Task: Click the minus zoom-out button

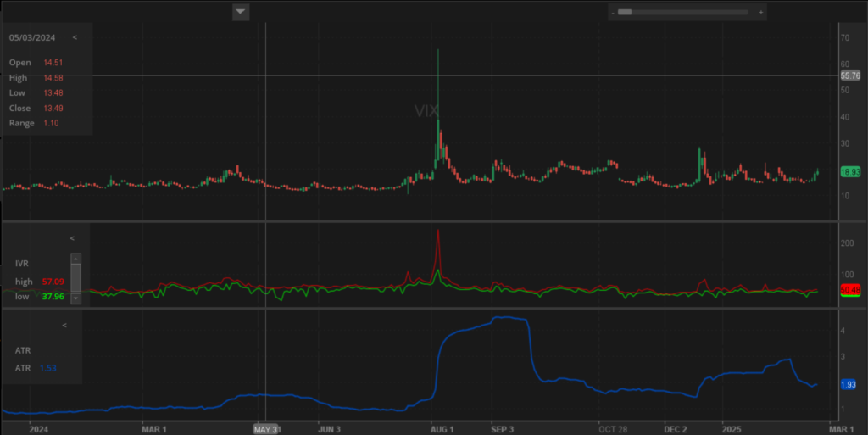Action: coord(612,12)
